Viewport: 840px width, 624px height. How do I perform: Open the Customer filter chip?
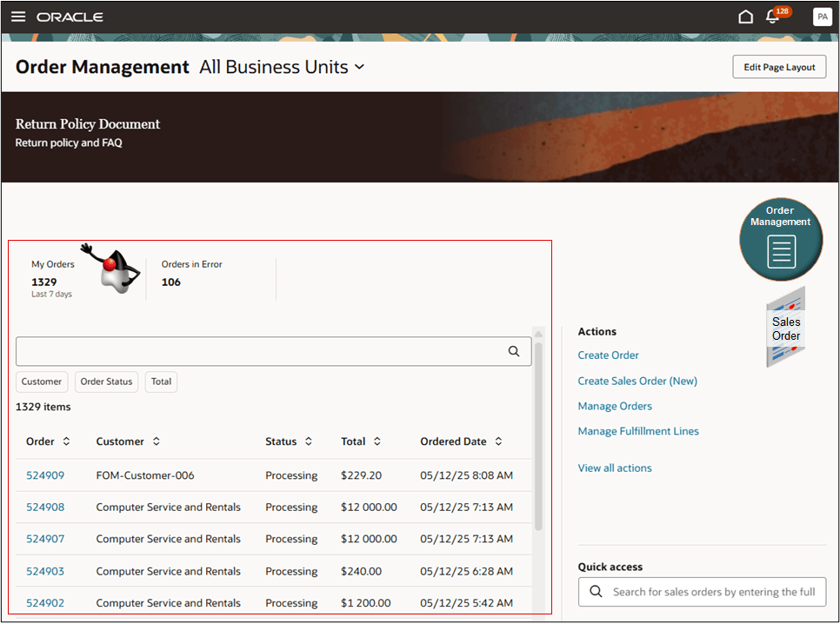[x=42, y=382]
